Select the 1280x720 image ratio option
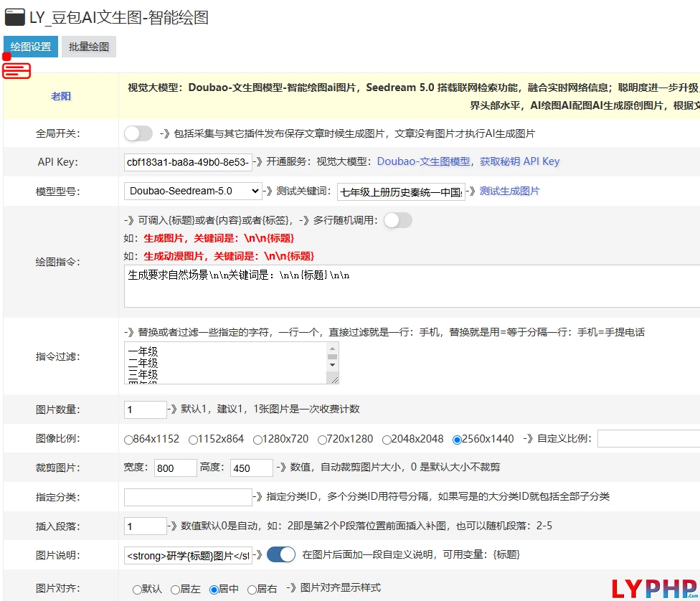Image resolution: width=700 pixels, height=601 pixels. [258, 439]
